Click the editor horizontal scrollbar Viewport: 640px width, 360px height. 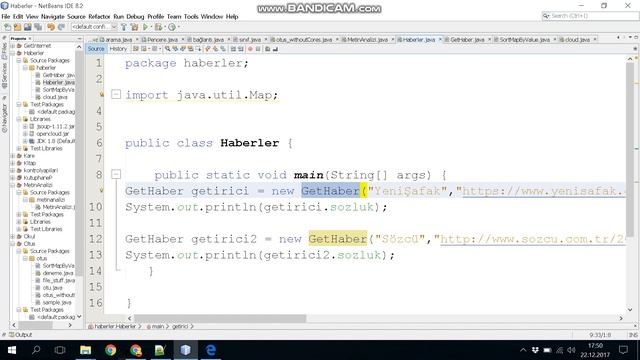[x=220, y=318]
